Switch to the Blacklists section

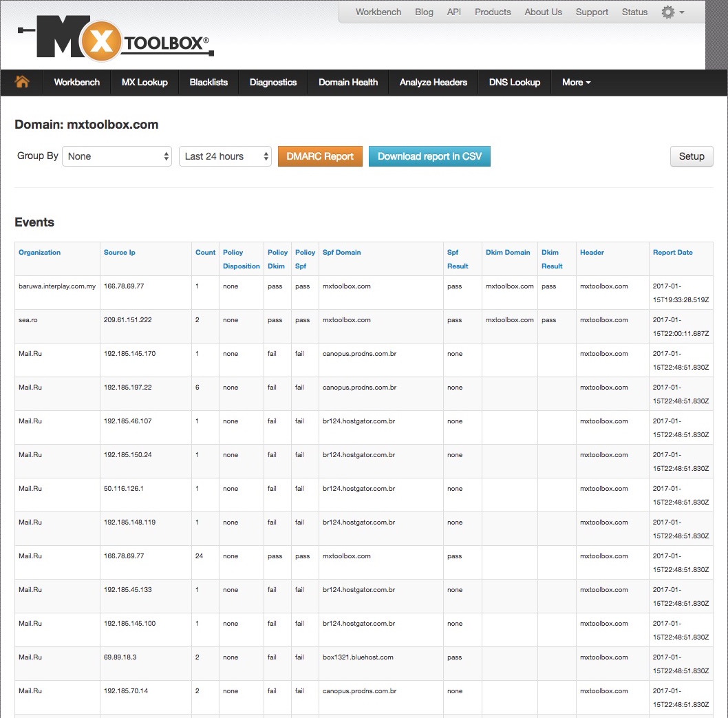[x=208, y=82]
